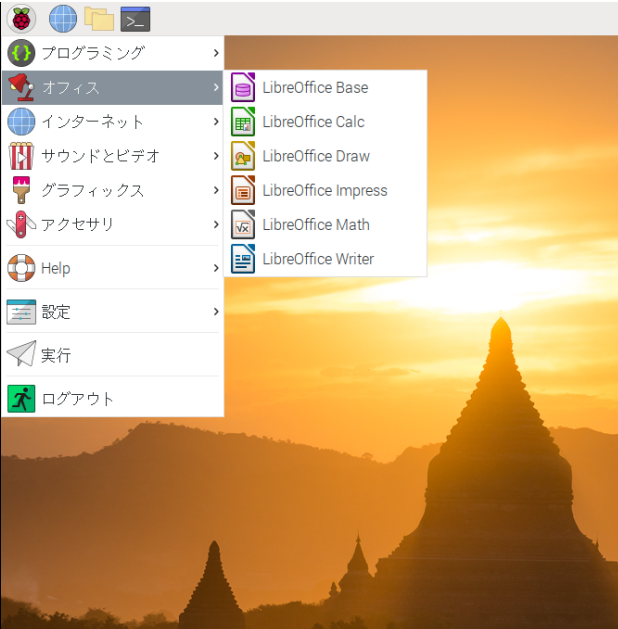This screenshot has width=618, height=629.
Task: Click the globe icon beside インターネット
Action: [21, 122]
